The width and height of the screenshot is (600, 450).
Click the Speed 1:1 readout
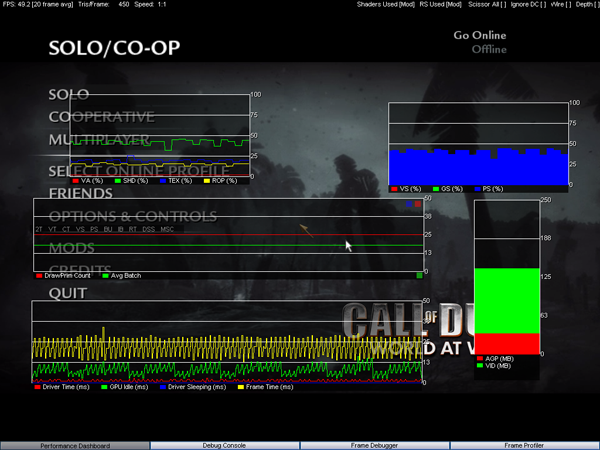point(150,5)
